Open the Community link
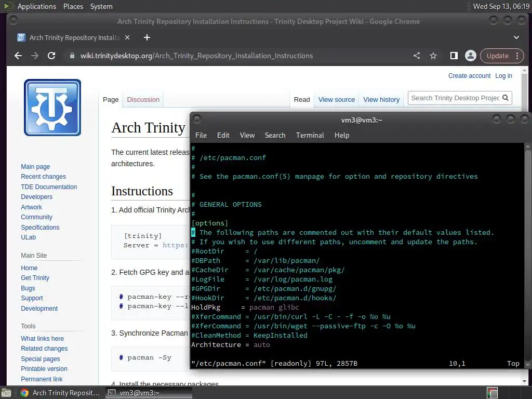Image resolution: width=532 pixels, height=399 pixels. (x=37, y=217)
